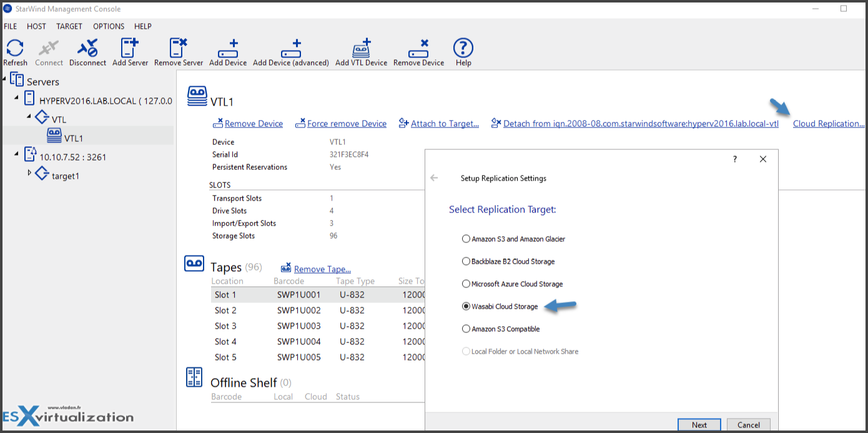Viewport: 868px width, 433px height.
Task: Select target1 in the server tree
Action: 66,176
